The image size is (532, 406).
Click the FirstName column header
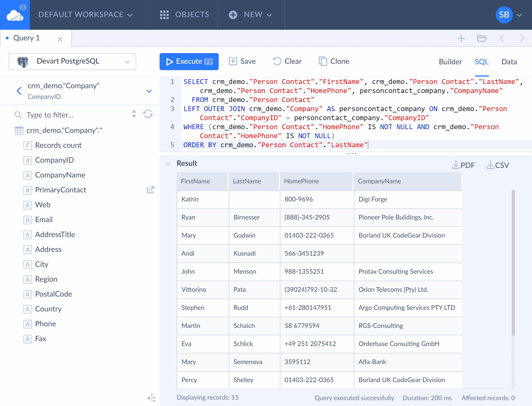[202, 181]
